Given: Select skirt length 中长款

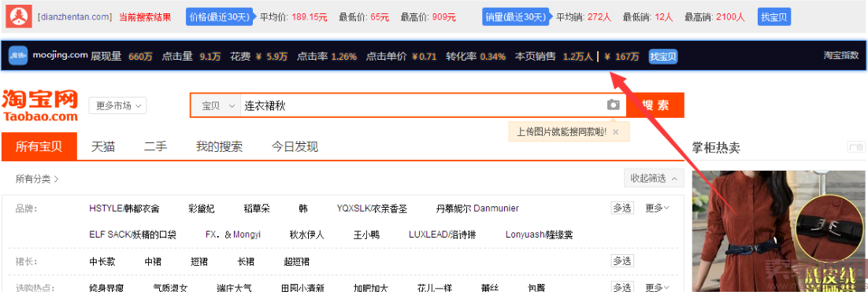Looking at the screenshot, I should pyautogui.click(x=102, y=261).
